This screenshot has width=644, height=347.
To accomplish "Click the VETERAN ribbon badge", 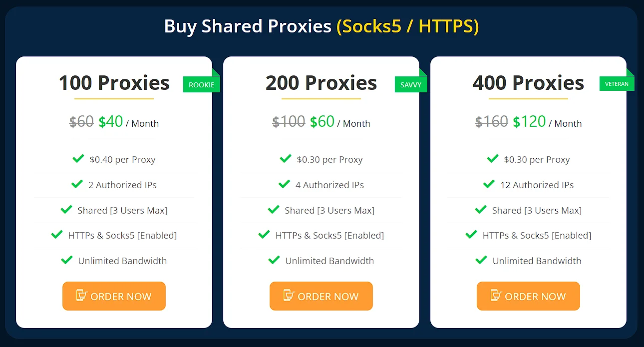I will point(617,84).
